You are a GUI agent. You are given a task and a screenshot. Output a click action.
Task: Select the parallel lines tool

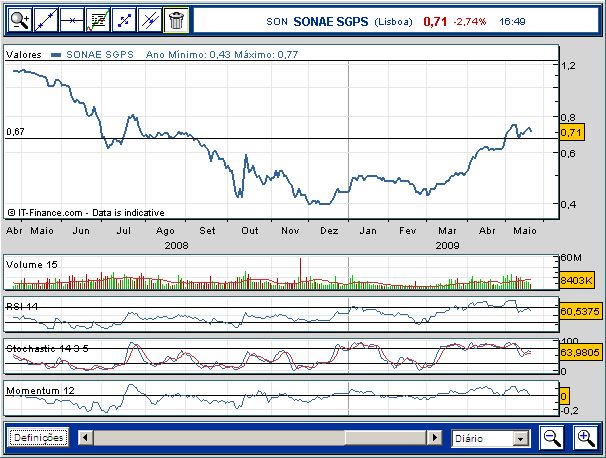pyautogui.click(x=150, y=20)
